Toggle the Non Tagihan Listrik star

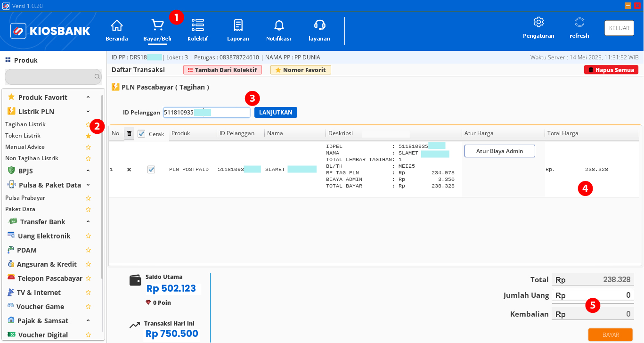pyautogui.click(x=88, y=158)
